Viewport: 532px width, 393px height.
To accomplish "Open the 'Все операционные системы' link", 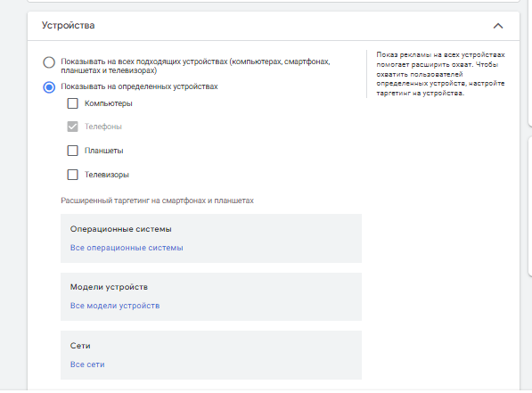I will [127, 248].
